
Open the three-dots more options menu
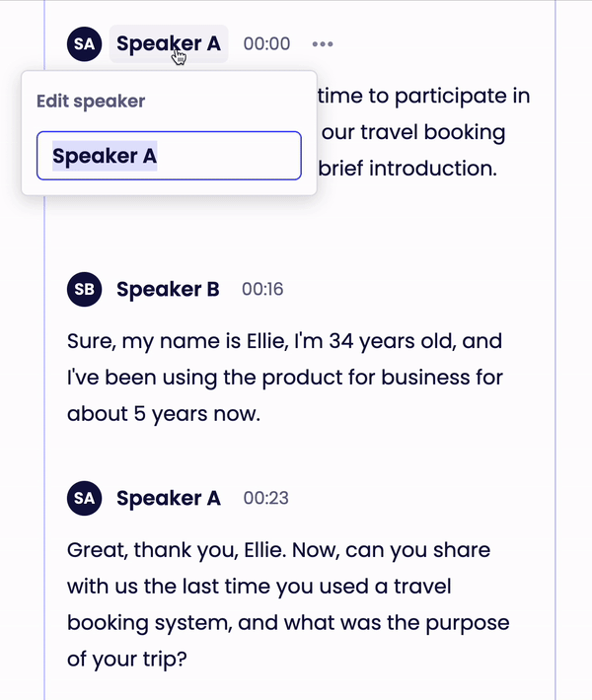click(x=323, y=43)
